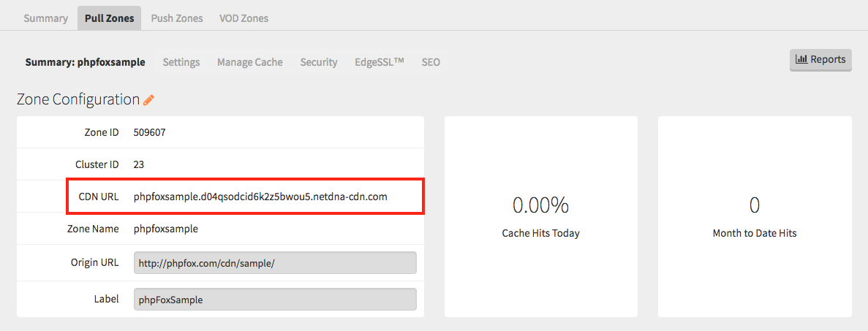This screenshot has width=868, height=331.
Task: Go to the SEO sub-tab
Action: point(431,62)
